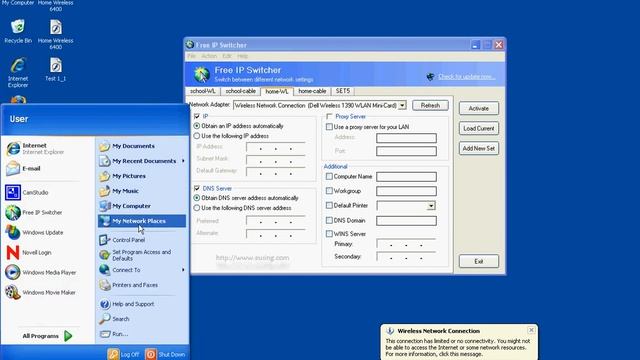640x360 pixels.
Task: Enable the DNS Domain checkbox
Action: [329, 220]
